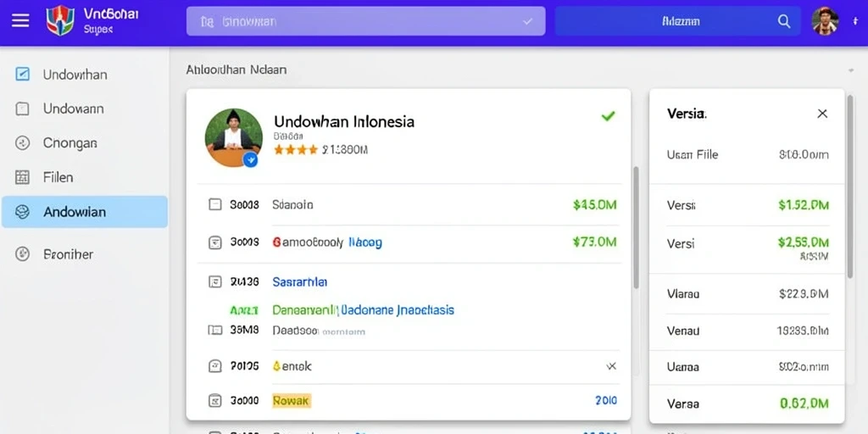Click the 0.62.0M value
This screenshot has height=434, width=868.
click(804, 403)
